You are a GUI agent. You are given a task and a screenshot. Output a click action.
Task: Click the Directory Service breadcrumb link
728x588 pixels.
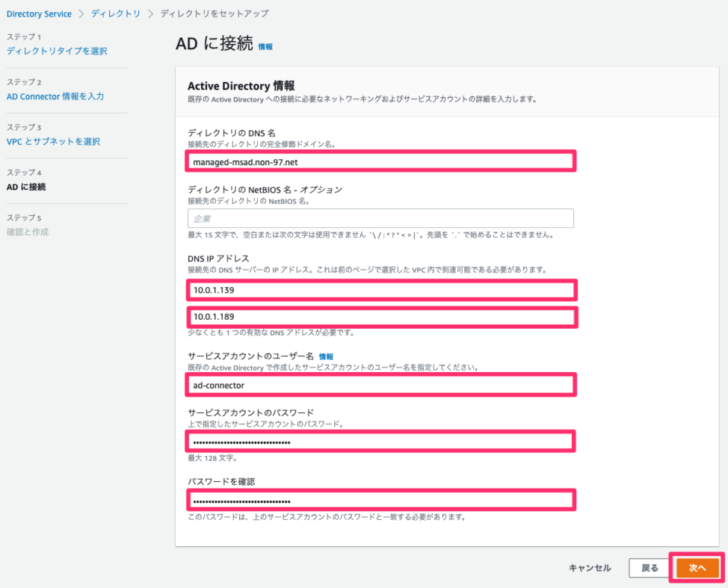pyautogui.click(x=38, y=13)
